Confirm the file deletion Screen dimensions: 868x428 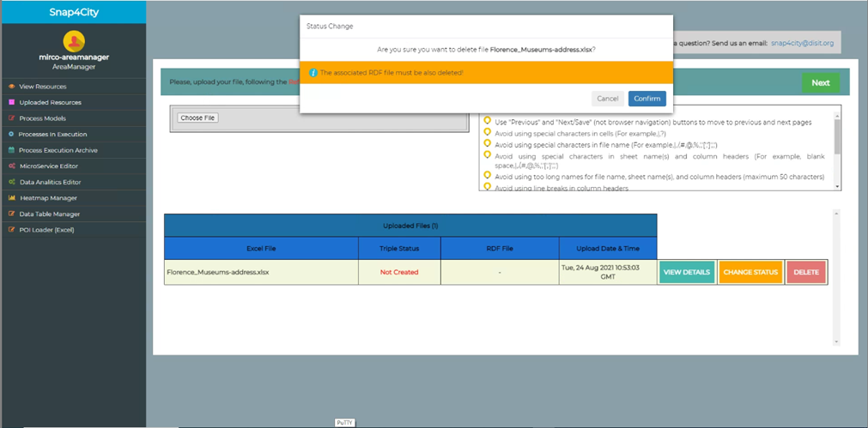tap(646, 99)
